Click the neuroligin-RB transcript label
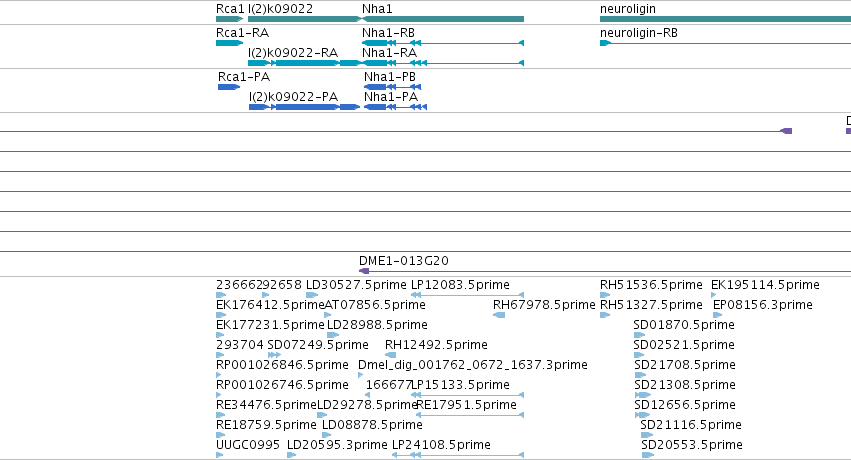 (639, 33)
